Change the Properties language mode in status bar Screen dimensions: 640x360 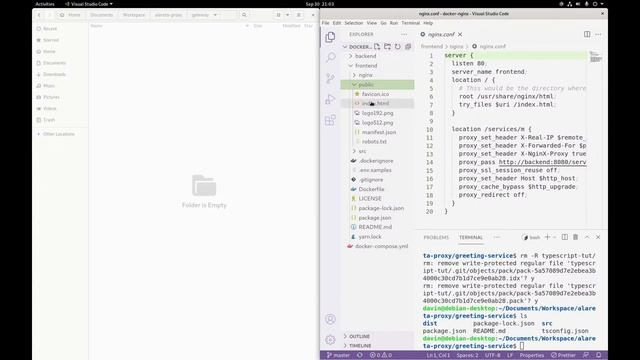pyautogui.click(x=531, y=355)
